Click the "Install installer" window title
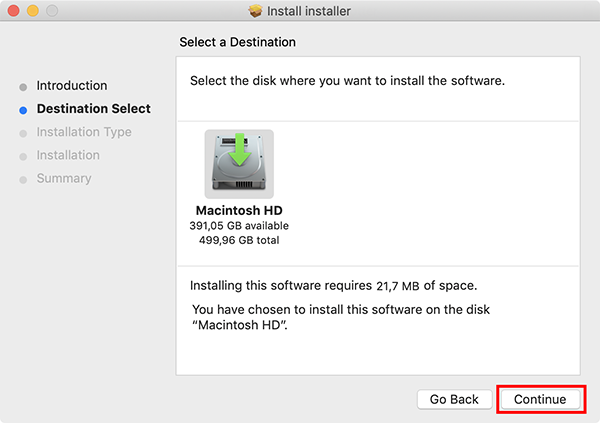Viewport: 600px width, 423px height. click(309, 11)
